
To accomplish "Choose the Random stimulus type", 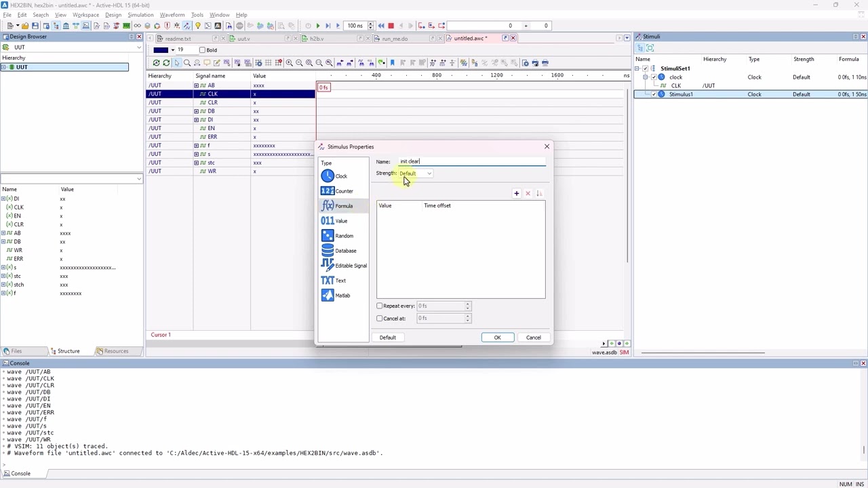I will coord(337,236).
